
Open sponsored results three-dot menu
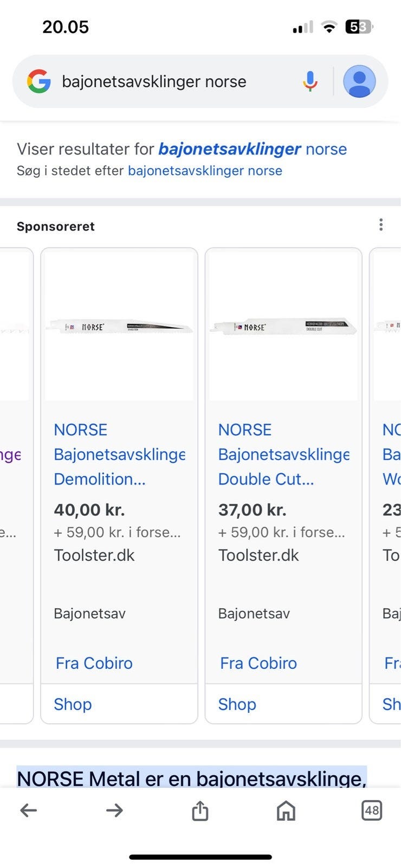click(x=381, y=225)
